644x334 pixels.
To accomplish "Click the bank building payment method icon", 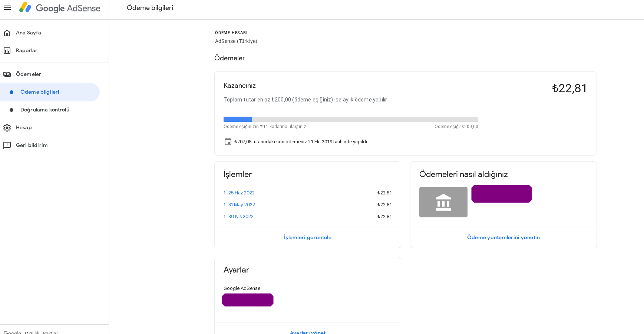I will (443, 202).
